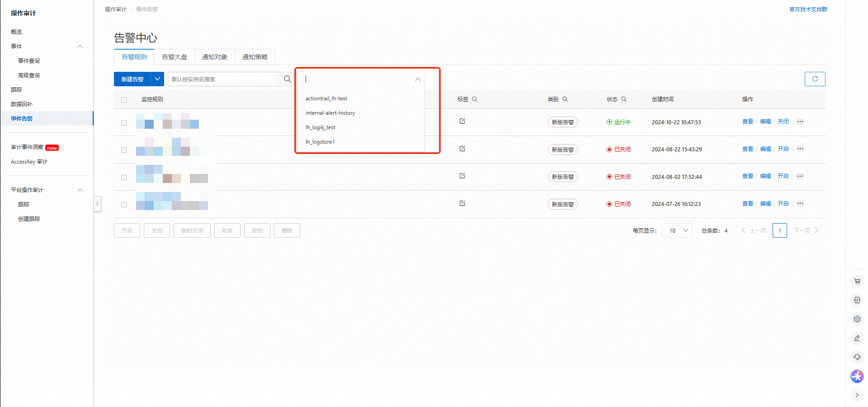Image resolution: width=868 pixels, height=407 pixels.
Task: Switch to the 告警规则 tab
Action: click(134, 57)
